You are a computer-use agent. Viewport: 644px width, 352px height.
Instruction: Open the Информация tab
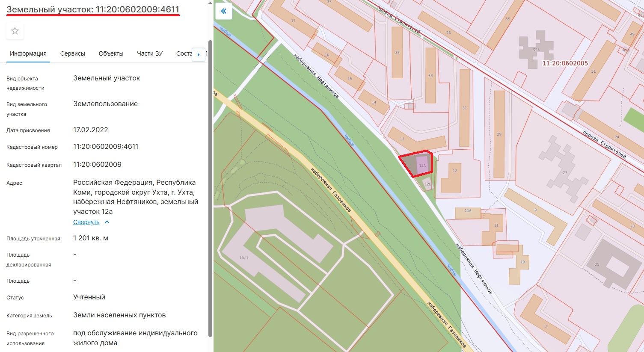point(28,53)
